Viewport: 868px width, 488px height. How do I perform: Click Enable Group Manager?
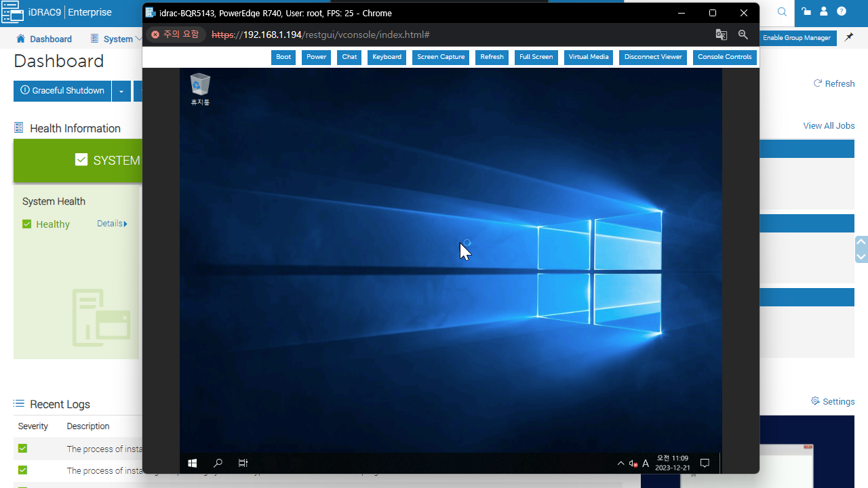click(797, 38)
